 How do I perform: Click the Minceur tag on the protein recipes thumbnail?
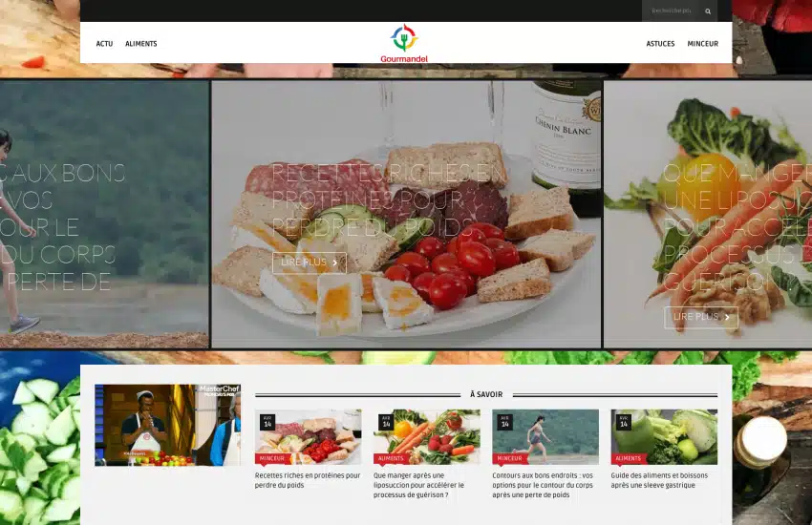272,458
